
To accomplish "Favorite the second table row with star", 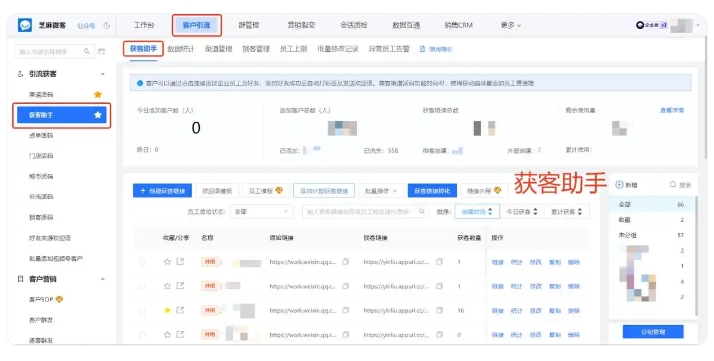I will [x=167, y=286].
